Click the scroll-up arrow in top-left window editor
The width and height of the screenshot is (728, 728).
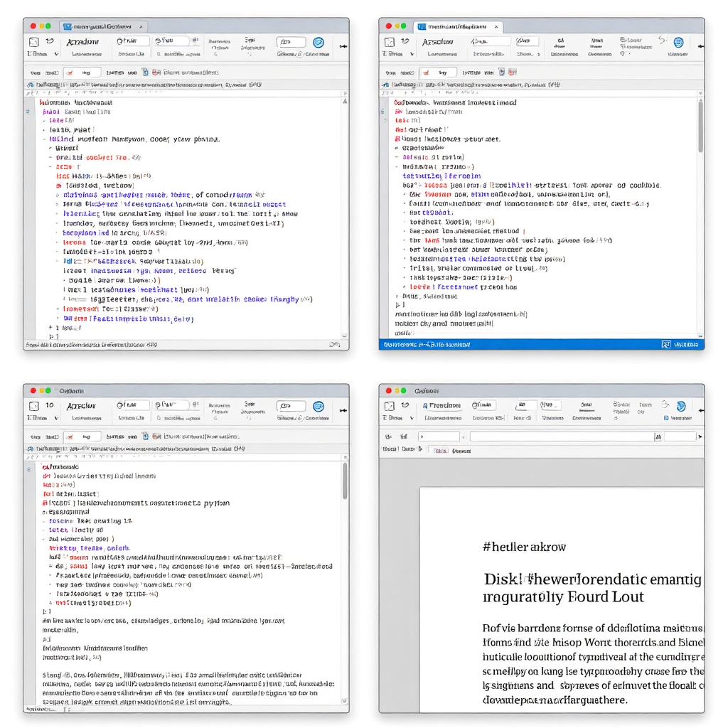(x=345, y=101)
